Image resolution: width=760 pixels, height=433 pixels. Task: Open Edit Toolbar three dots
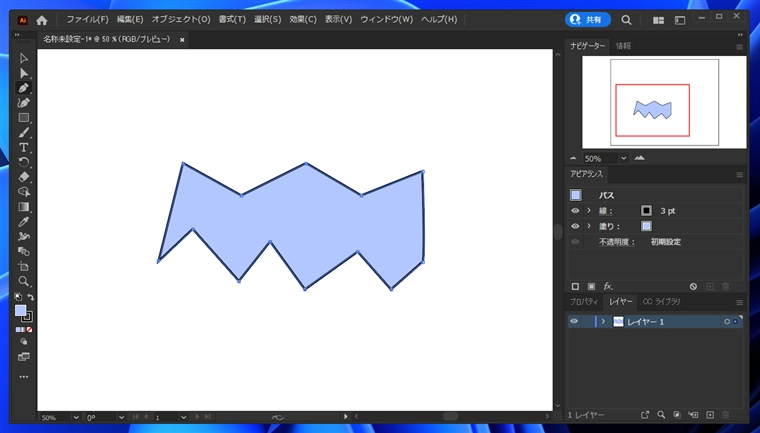(x=23, y=377)
